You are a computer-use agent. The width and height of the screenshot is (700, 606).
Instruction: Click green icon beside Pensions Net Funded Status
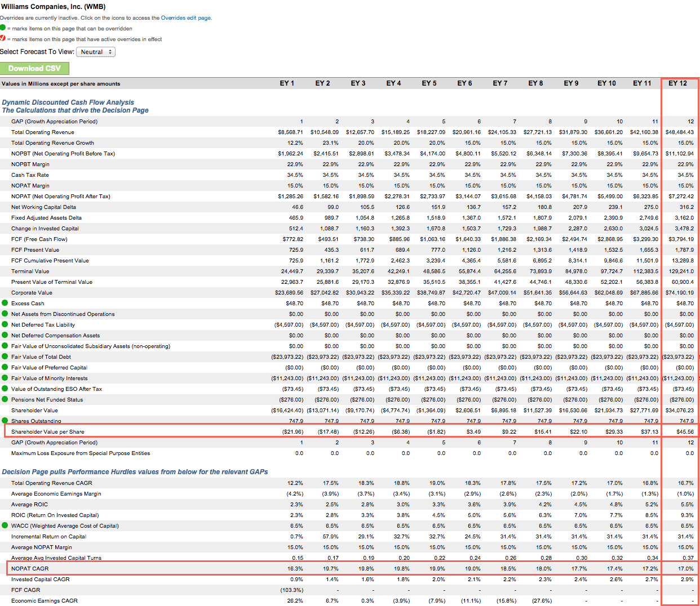coord(5,399)
